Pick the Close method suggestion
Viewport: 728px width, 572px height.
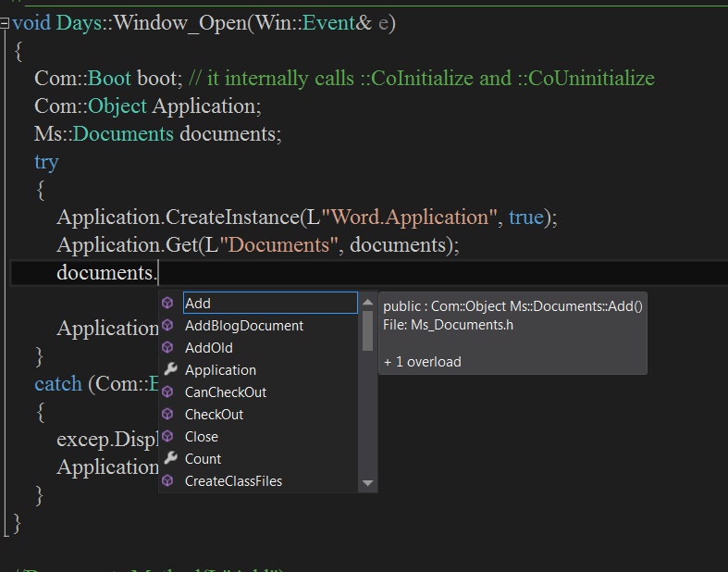(x=201, y=437)
